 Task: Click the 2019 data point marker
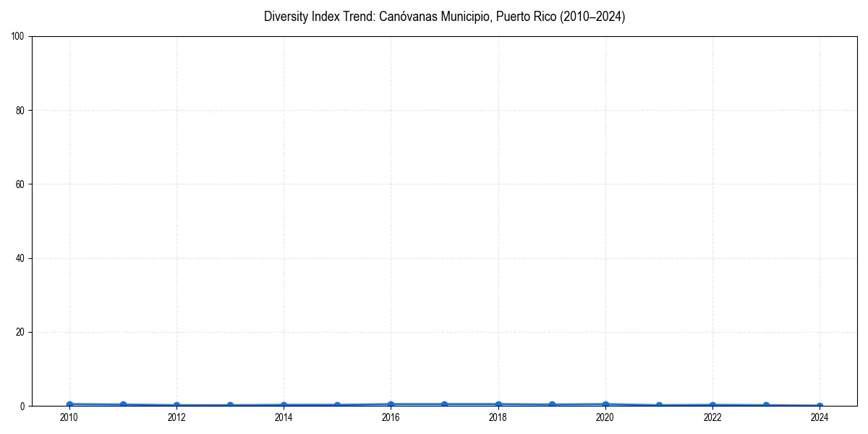(x=551, y=403)
